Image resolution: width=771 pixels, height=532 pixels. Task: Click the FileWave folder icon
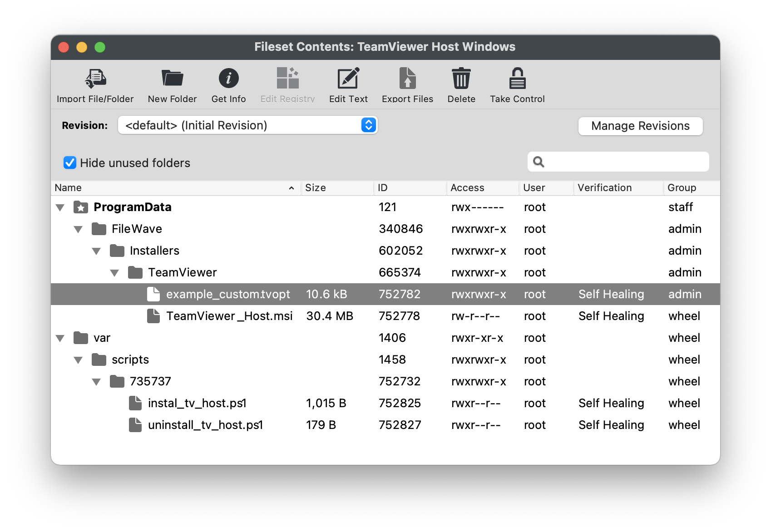[x=99, y=229]
